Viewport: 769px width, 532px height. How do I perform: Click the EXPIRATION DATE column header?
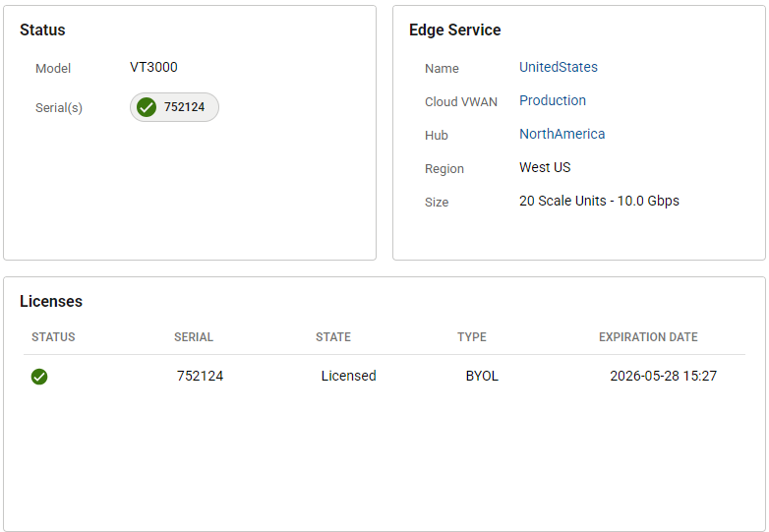(x=648, y=337)
